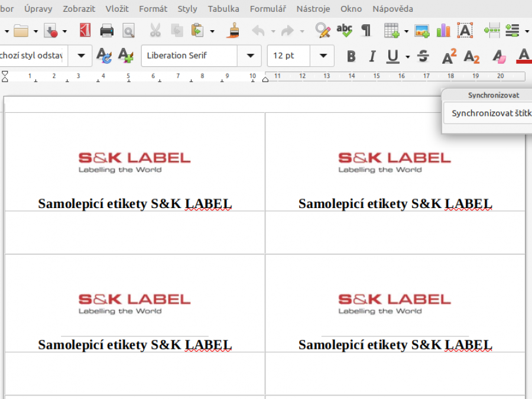
Task: Open the Formulář menu
Action: tap(268, 9)
